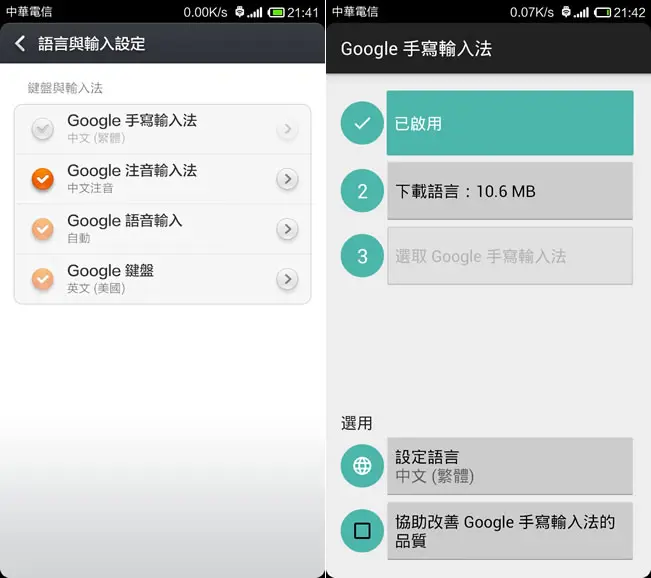Image resolution: width=651 pixels, height=578 pixels.
Task: Uncheck Google 注音輸入法 checkbox
Action: 42,179
